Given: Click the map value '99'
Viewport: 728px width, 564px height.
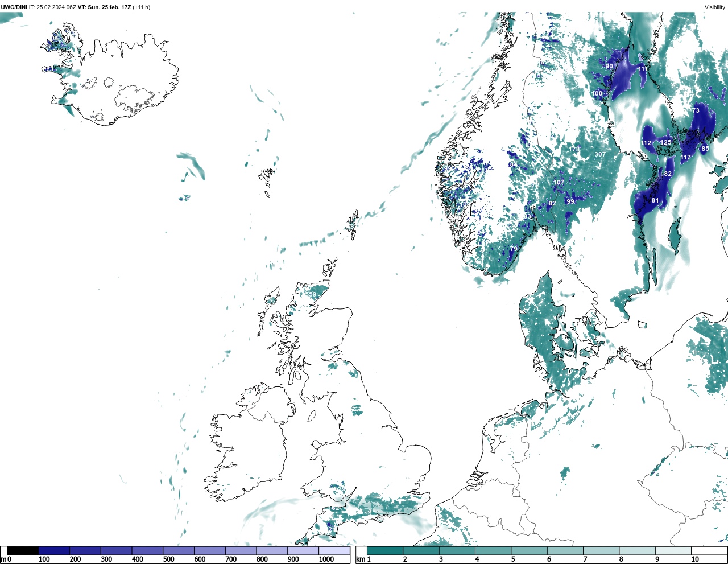Looking at the screenshot, I should (570, 201).
